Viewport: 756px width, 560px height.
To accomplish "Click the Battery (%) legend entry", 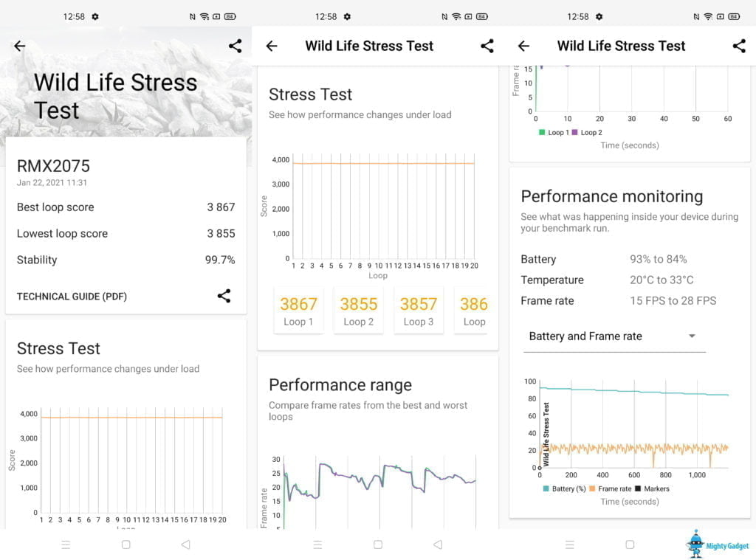I will coord(565,488).
